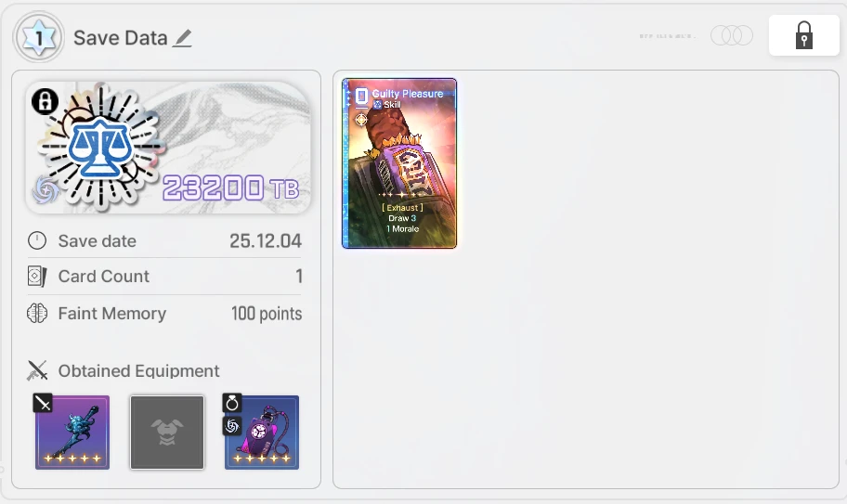Image resolution: width=847 pixels, height=504 pixels.
Task: Click the crossed weapons Obtained Equipment icon
Action: [x=37, y=370]
